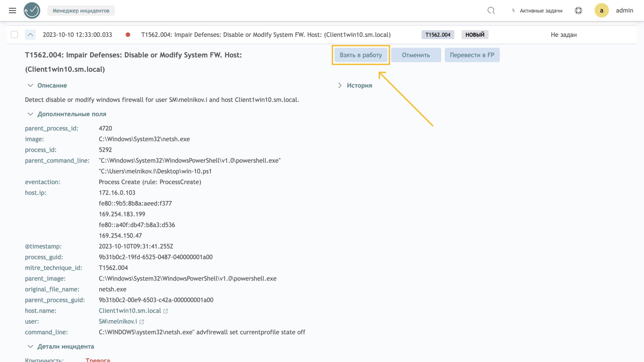Image resolution: width=644 pixels, height=362 pixels.
Task: Open the admin user menu
Action: click(x=625, y=10)
